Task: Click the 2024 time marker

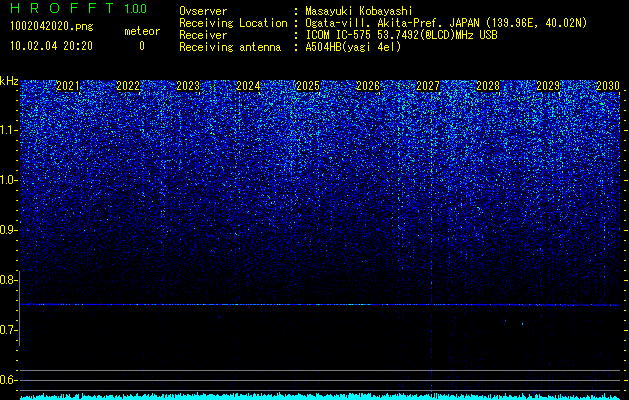Action: coord(248,86)
